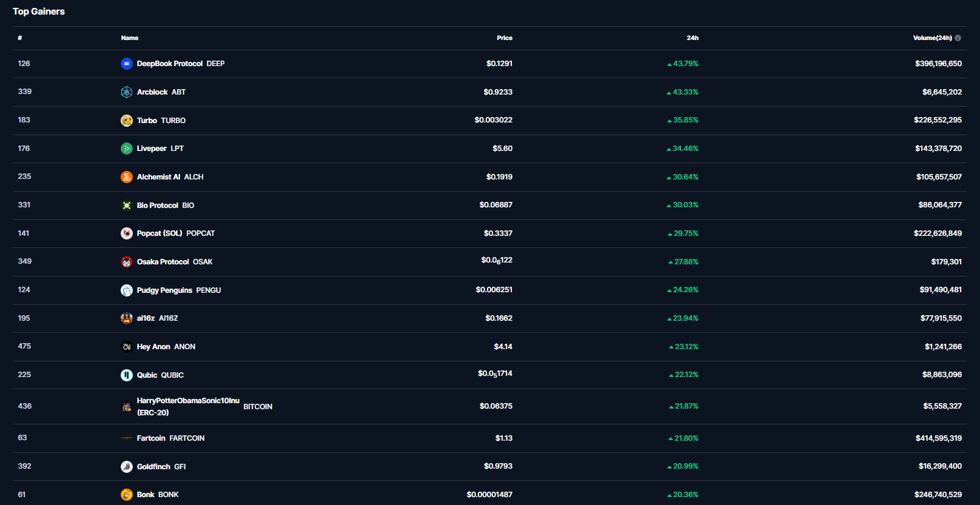Click the Volume(24h) info icon
Screen dimensions: 980x505
click(958, 38)
